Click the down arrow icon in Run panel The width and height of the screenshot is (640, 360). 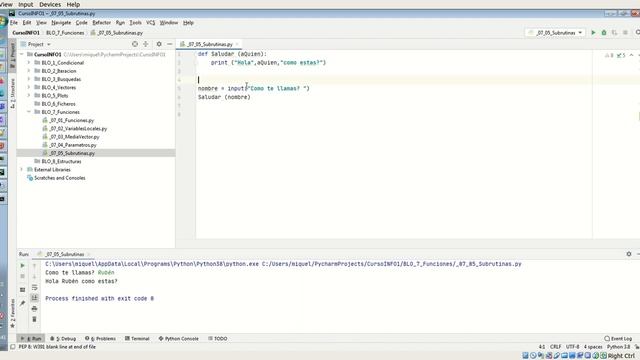point(34,276)
